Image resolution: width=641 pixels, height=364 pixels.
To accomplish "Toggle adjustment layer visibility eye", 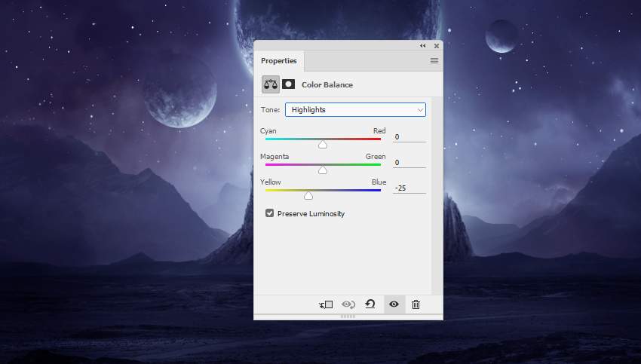I will point(394,304).
